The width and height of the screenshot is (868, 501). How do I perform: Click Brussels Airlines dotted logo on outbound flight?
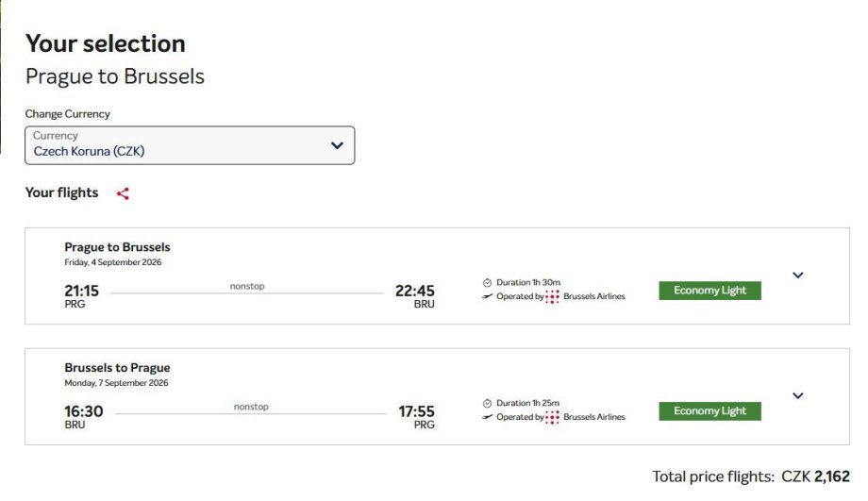click(553, 296)
